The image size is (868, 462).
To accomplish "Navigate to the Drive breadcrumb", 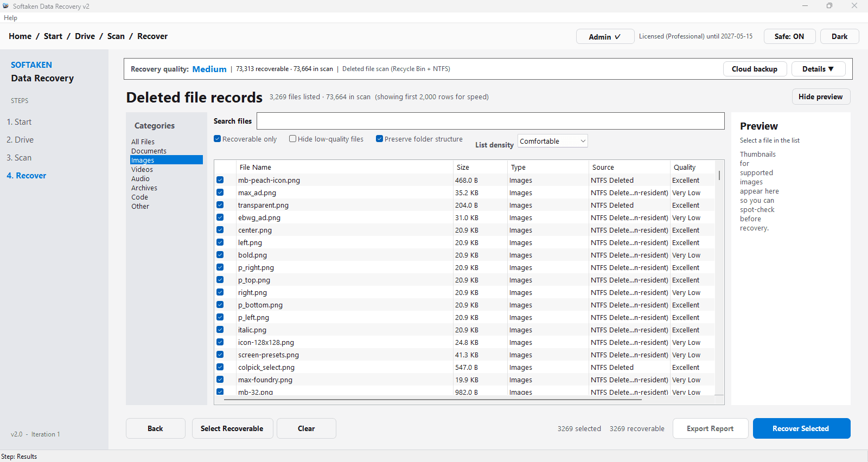I will click(x=85, y=36).
